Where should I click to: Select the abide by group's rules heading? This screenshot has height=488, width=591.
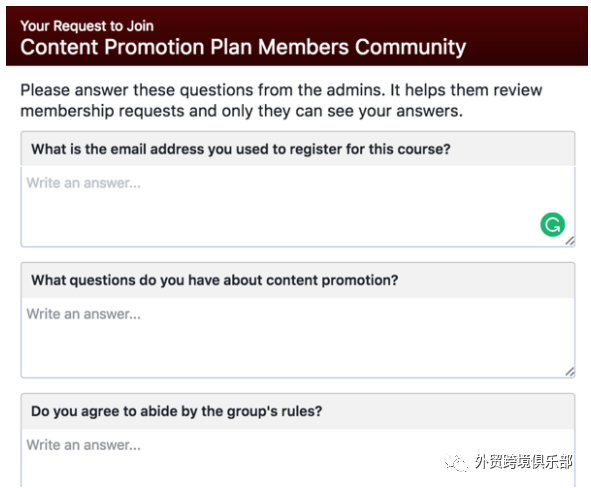tap(176, 412)
